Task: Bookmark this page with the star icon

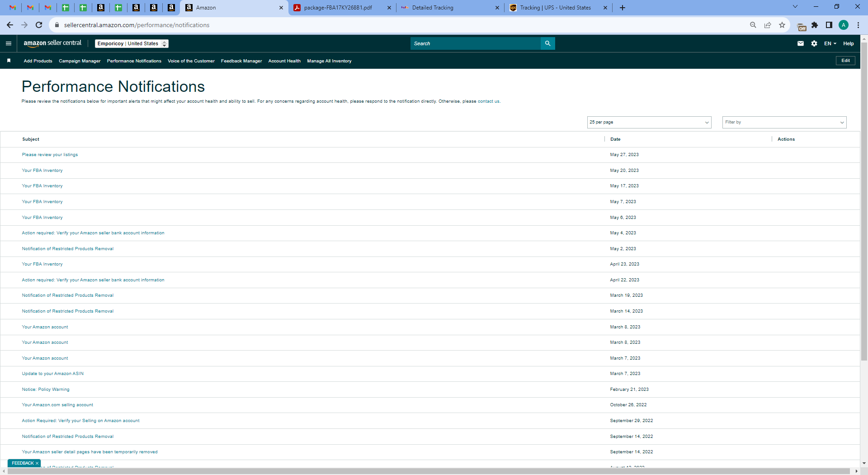Action: click(782, 25)
